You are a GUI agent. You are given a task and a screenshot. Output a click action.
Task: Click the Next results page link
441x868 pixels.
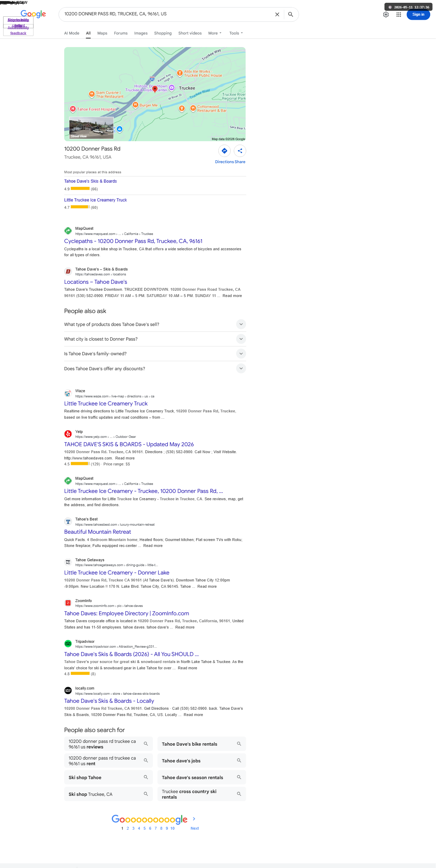click(x=195, y=828)
